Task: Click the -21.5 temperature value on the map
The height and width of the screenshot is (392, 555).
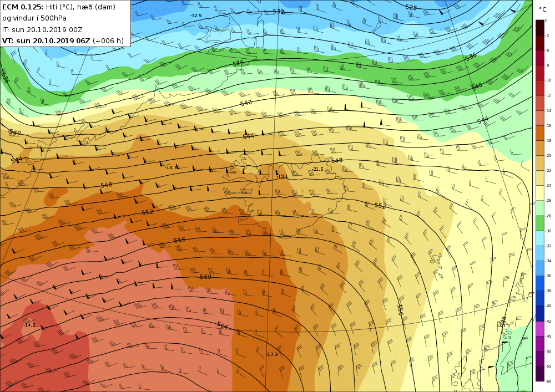Action: [317, 169]
